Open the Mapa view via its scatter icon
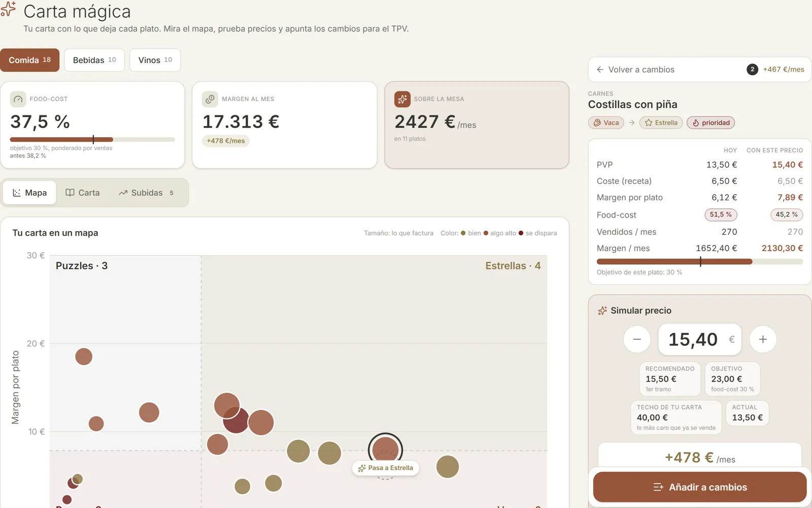Image resolution: width=812 pixels, height=508 pixels. [17, 193]
